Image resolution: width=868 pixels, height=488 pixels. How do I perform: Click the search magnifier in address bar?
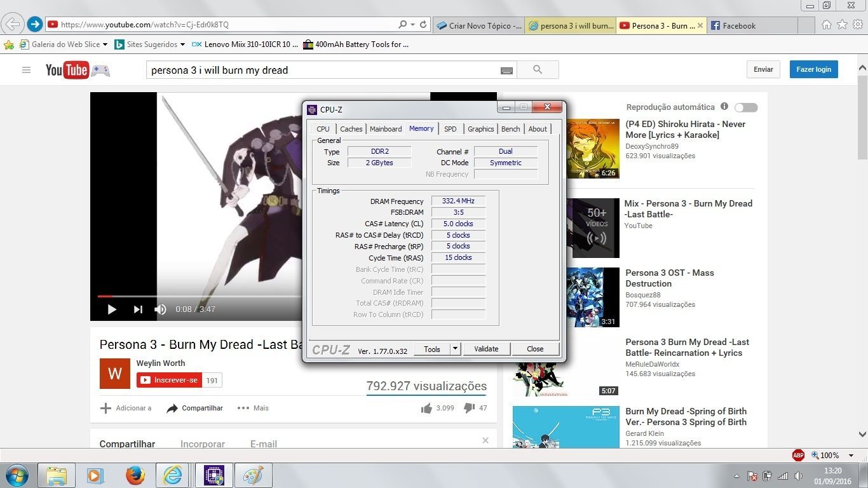[x=403, y=25]
